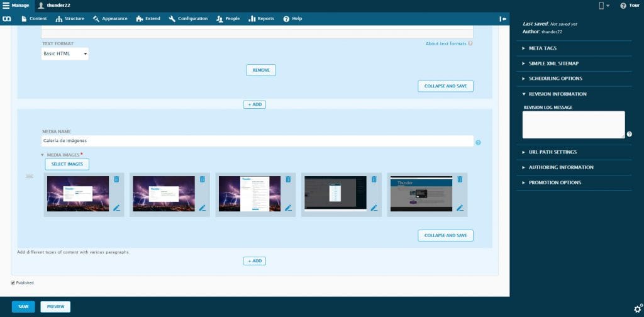
Task: Collapse the Revision Information section
Action: pyautogui.click(x=557, y=94)
